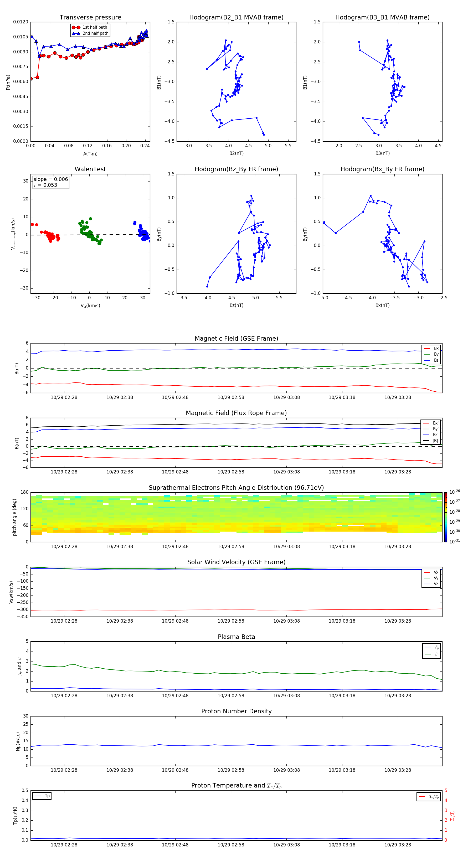Select the β legend entry below βp
Image resolution: width=473 pixels, height=868 pixels.
click(x=431, y=654)
